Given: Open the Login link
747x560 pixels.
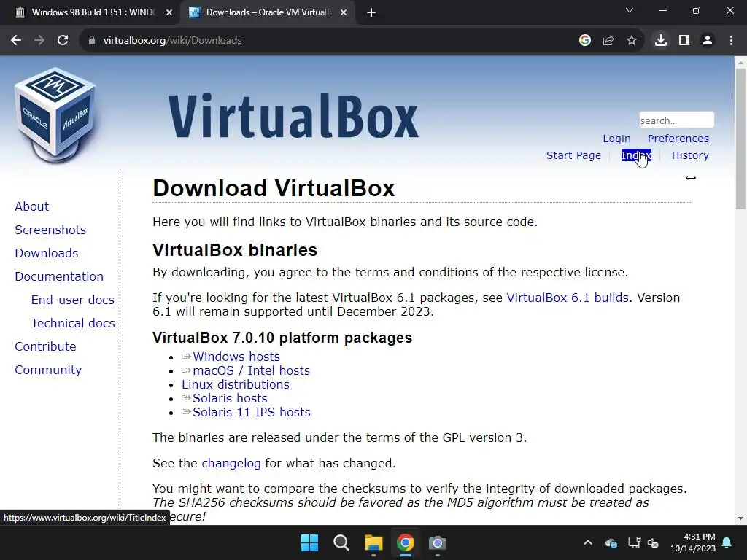Looking at the screenshot, I should [616, 139].
